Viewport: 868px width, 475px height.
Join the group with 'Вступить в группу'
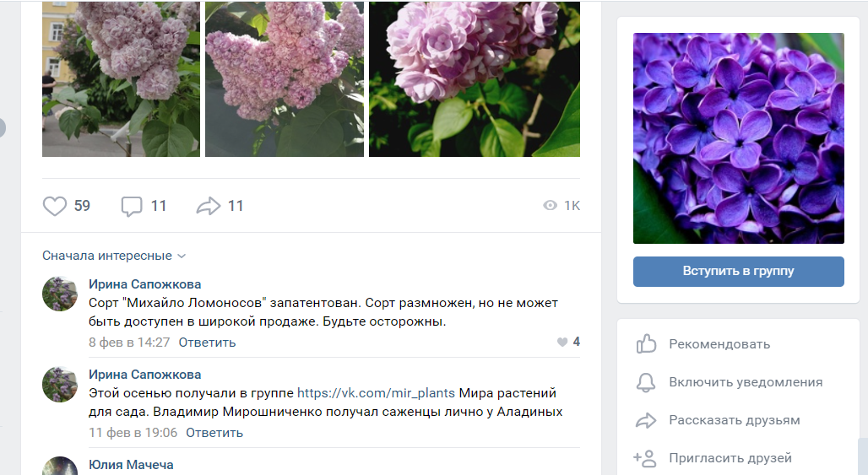(x=739, y=272)
